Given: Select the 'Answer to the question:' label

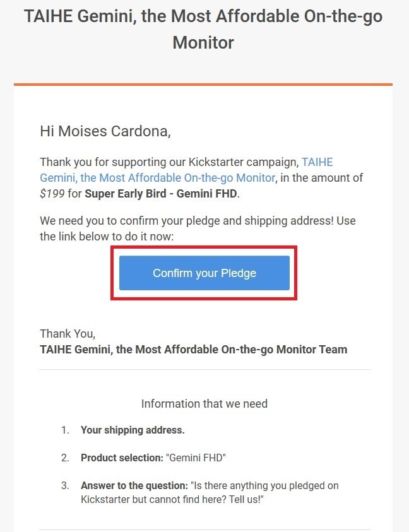Looking at the screenshot, I should tap(134, 486).
